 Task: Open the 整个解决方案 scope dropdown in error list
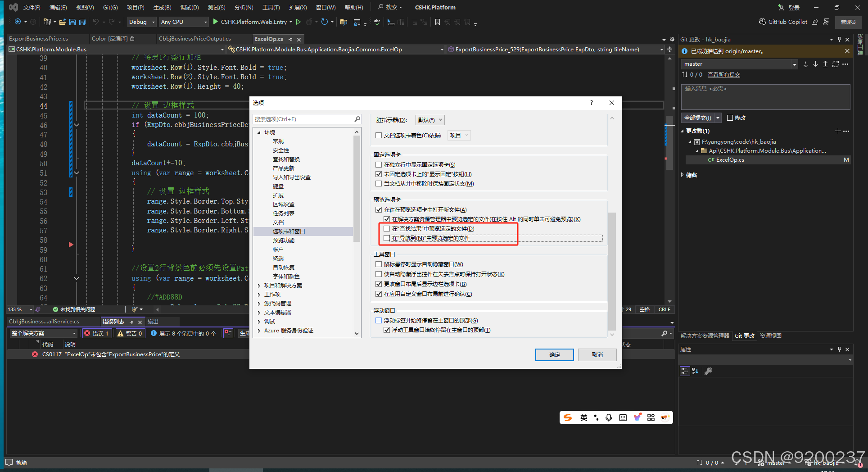click(x=44, y=333)
